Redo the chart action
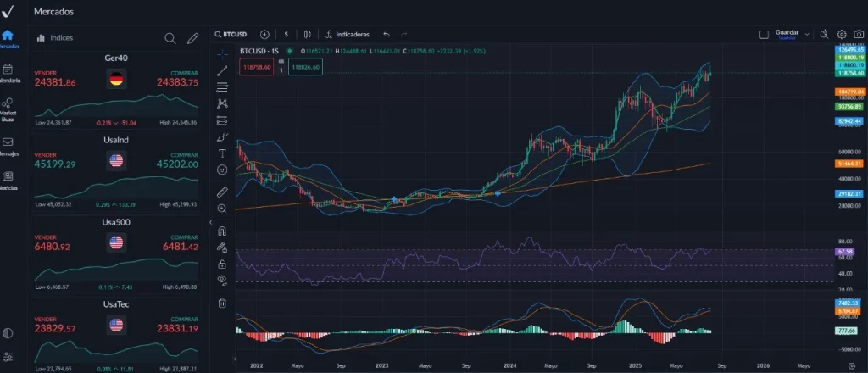 (x=404, y=34)
